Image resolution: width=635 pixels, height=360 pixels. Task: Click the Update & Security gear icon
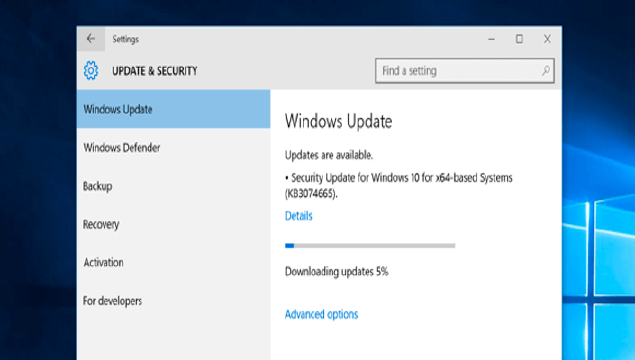point(91,70)
